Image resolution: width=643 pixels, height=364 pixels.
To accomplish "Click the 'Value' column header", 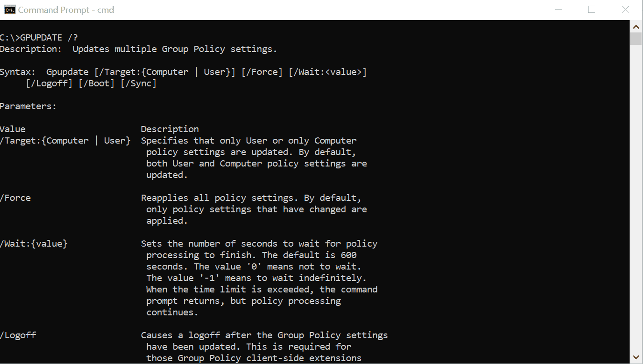I will point(13,129).
